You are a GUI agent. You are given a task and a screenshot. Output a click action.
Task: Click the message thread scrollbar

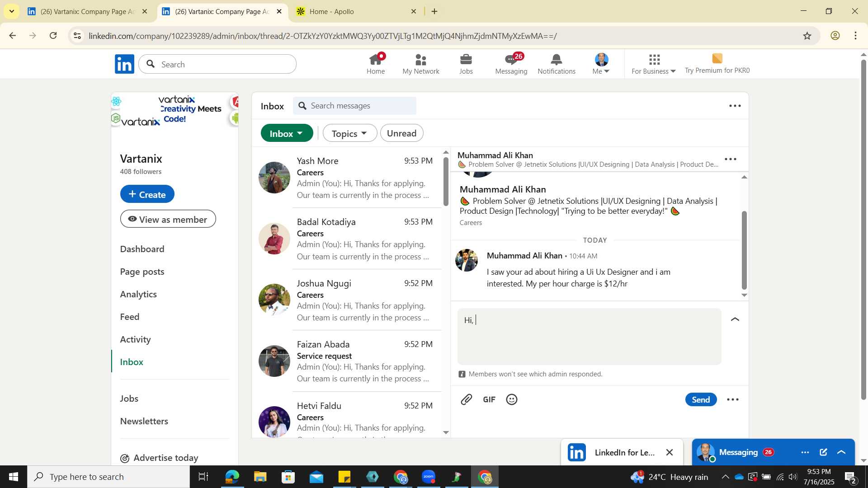[744, 250]
